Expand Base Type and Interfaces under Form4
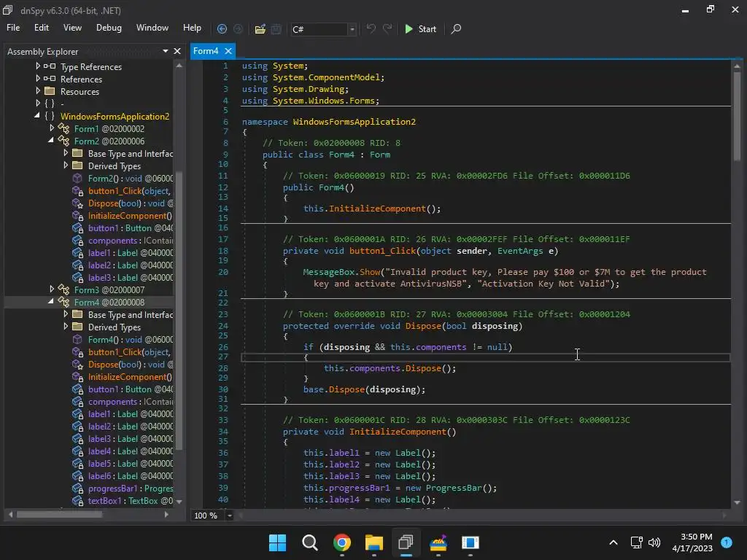The width and height of the screenshot is (747, 560). point(66,314)
